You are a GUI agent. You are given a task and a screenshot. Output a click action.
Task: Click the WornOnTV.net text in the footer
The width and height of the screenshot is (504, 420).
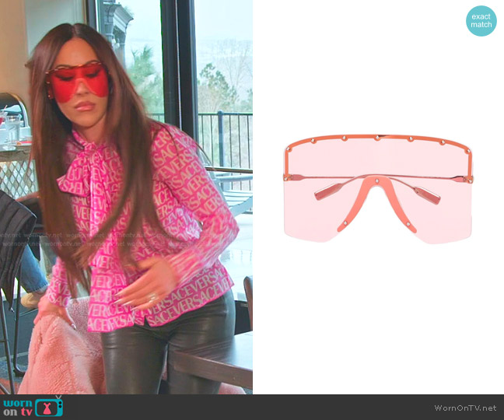[465, 408]
